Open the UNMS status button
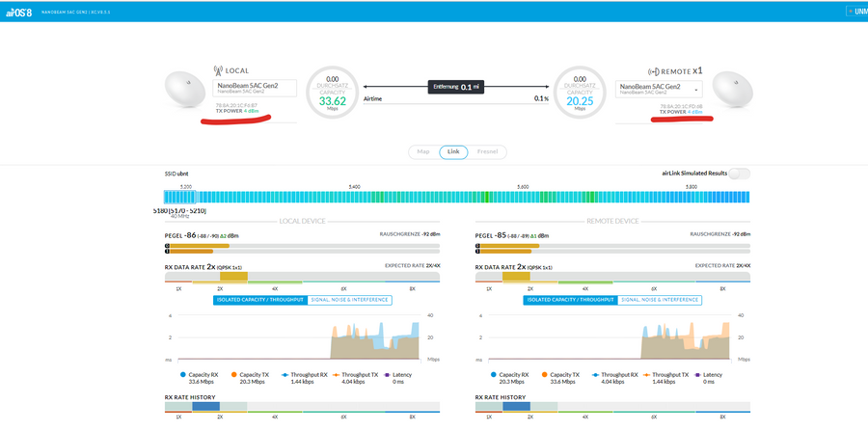 [857, 11]
